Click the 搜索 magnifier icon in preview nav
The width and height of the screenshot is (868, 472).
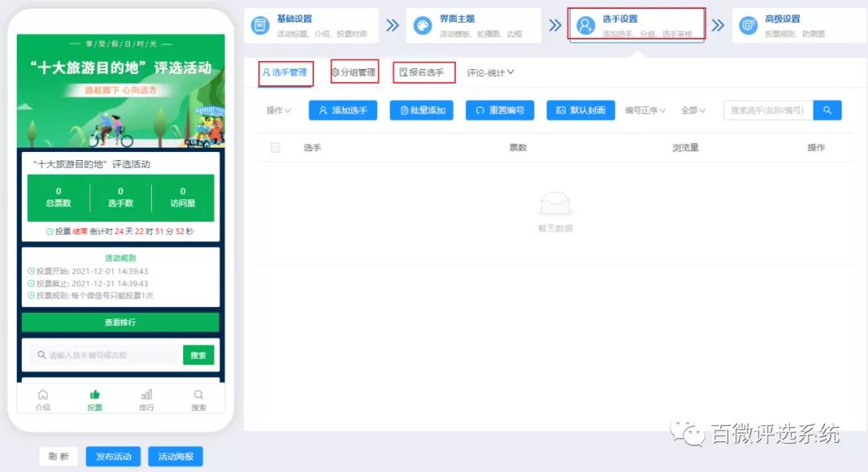198,396
